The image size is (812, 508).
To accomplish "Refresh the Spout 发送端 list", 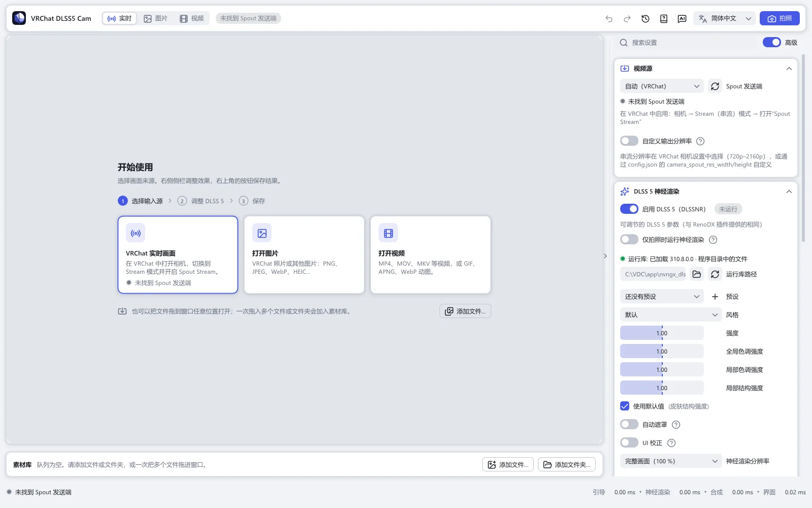I will point(715,86).
